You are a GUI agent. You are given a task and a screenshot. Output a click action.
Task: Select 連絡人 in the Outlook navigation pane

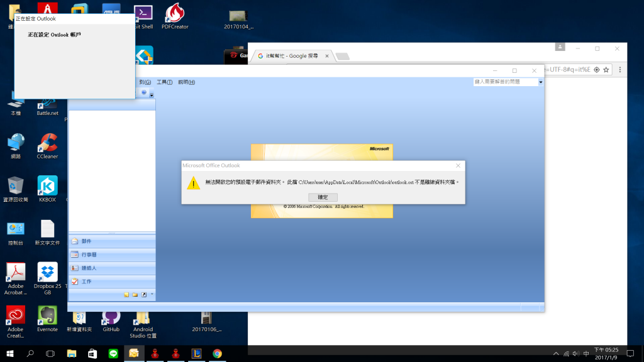tap(112, 268)
